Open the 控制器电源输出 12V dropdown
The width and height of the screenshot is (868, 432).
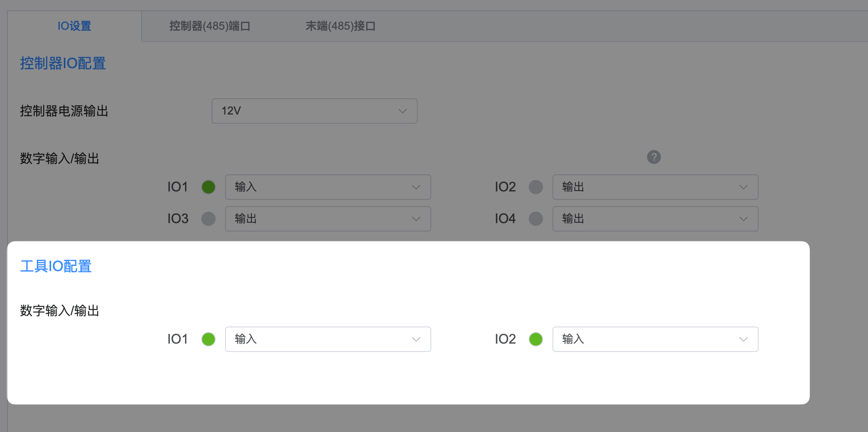coord(314,111)
